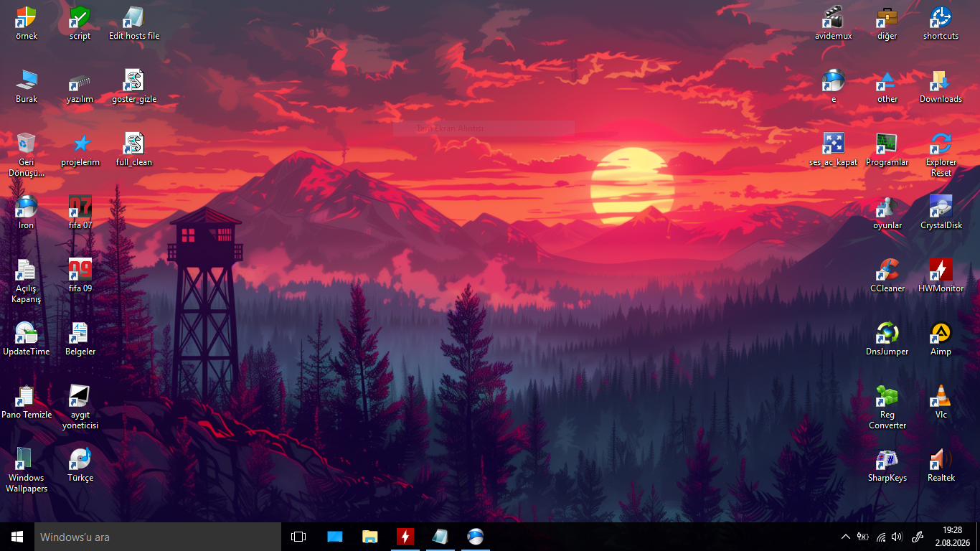
Task: Select the shortcuts desktop icon
Action: [941, 23]
